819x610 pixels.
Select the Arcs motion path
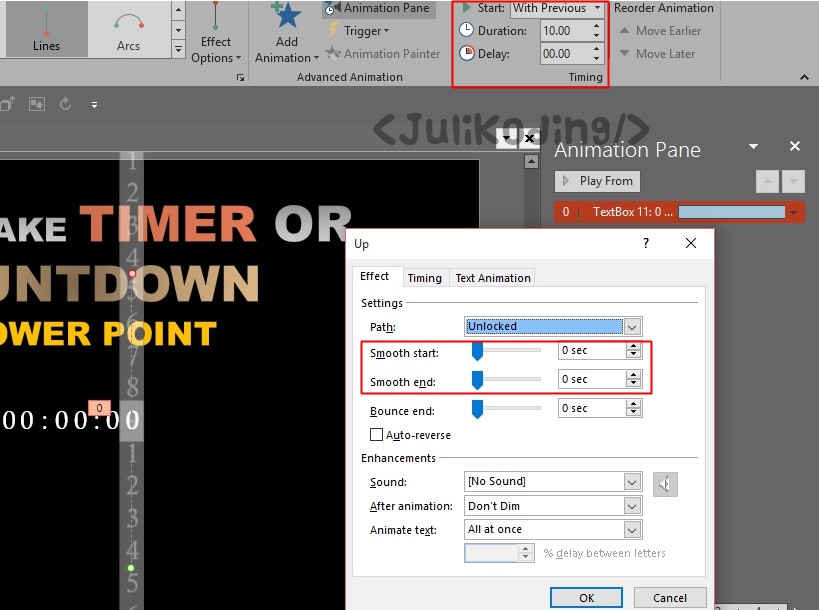(128, 29)
